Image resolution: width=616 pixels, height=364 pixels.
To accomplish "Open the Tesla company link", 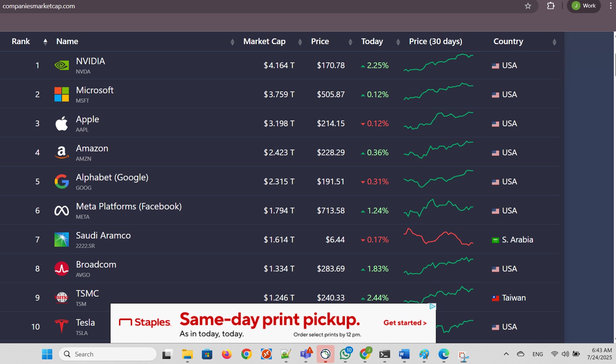I will (x=85, y=323).
